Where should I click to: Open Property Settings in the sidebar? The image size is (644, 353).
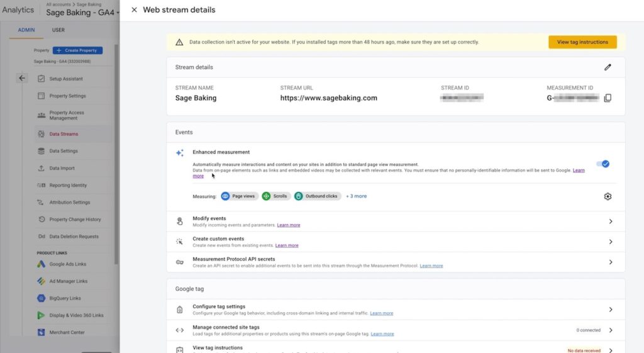(x=68, y=96)
